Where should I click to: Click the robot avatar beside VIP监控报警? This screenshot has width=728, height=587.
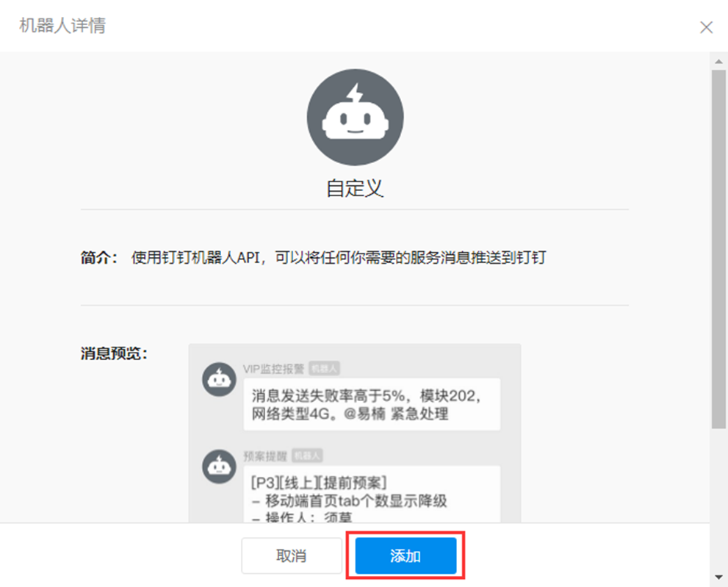(219, 379)
